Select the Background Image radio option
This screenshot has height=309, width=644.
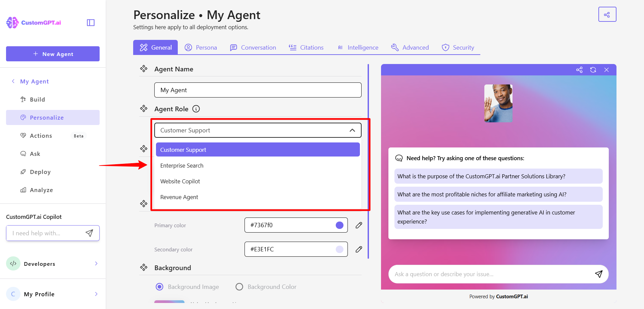point(160,287)
